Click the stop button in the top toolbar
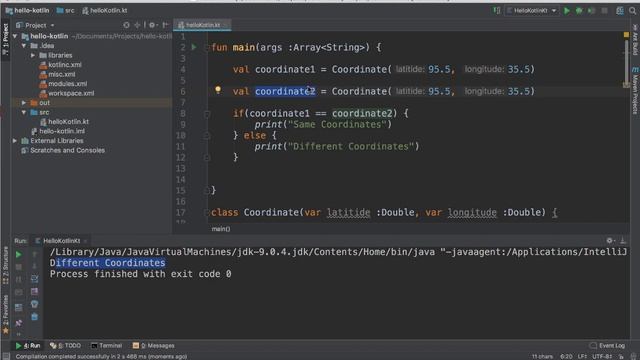The height and width of the screenshot is (360, 640). click(604, 11)
